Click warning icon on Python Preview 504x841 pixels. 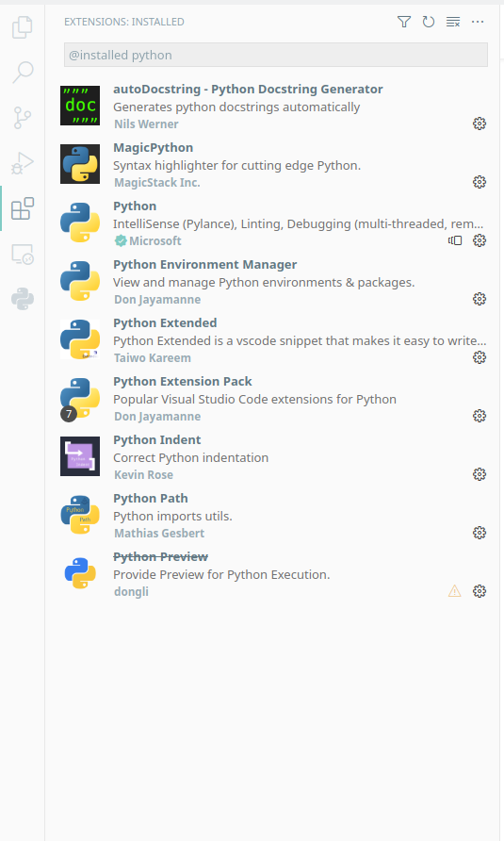coord(455,591)
